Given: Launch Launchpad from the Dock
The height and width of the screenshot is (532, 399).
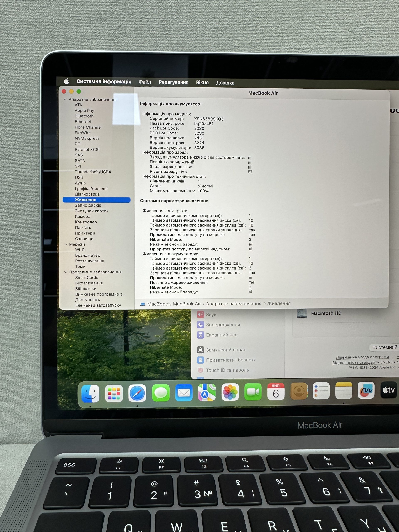Looking at the screenshot, I should click(x=114, y=393).
